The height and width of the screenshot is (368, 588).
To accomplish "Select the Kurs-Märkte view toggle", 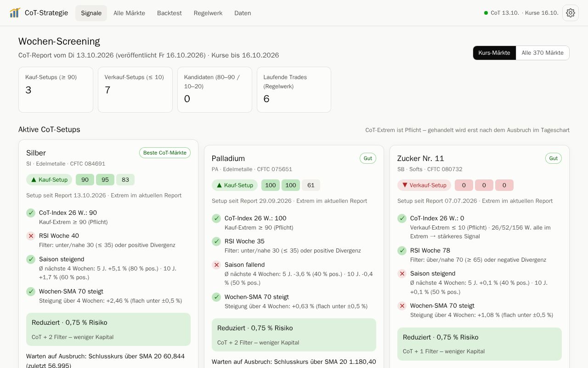I will (494, 53).
